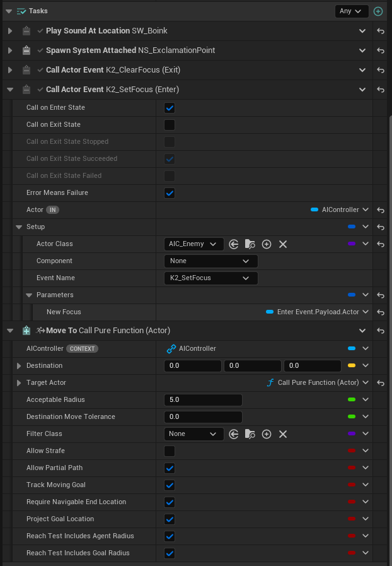Expand the Spawn System Attached task
This screenshot has height=566, width=392.
pos(10,50)
